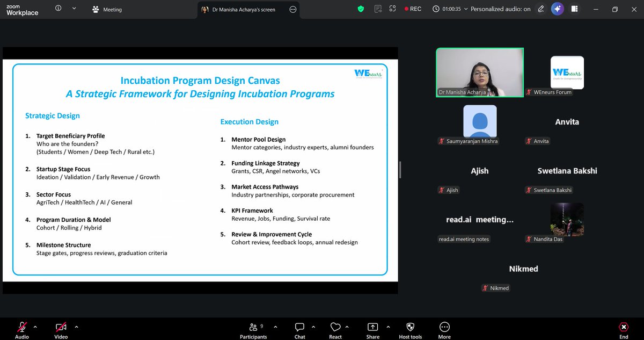Image resolution: width=644 pixels, height=340 pixels.
Task: Click muted mic icon on Nikmed label
Action: (x=486, y=288)
